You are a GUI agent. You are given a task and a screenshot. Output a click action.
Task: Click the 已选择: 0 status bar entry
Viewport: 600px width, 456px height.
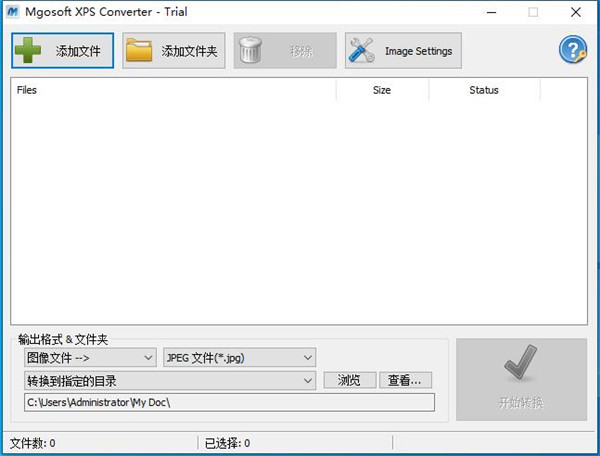[227, 443]
